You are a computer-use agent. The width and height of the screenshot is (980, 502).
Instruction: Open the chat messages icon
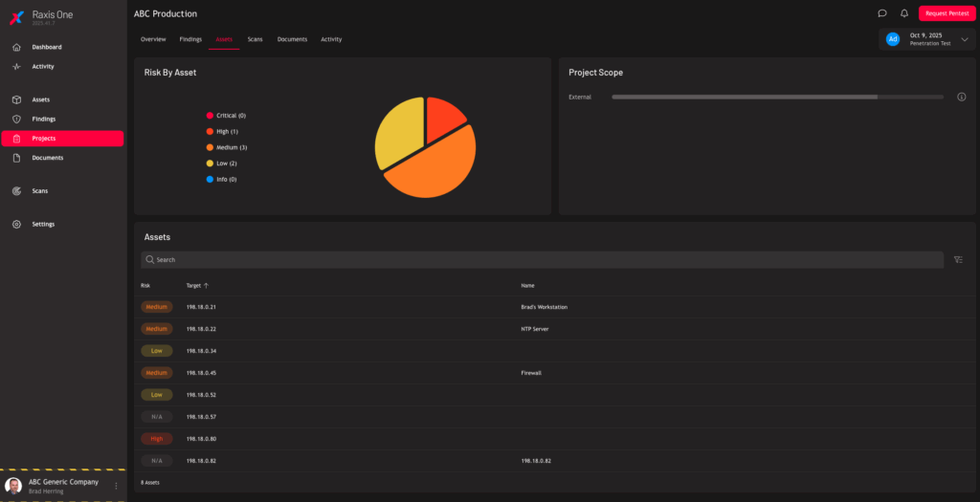click(881, 13)
